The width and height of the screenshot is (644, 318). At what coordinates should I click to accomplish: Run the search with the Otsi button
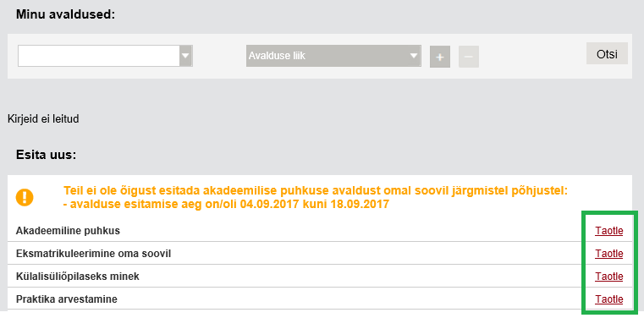point(607,53)
